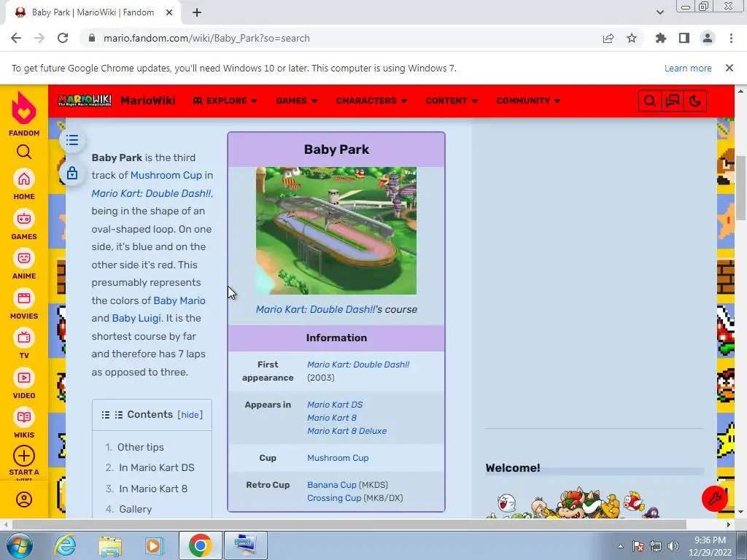Open a new Chrome tab
747x560 pixels.
click(x=197, y=12)
